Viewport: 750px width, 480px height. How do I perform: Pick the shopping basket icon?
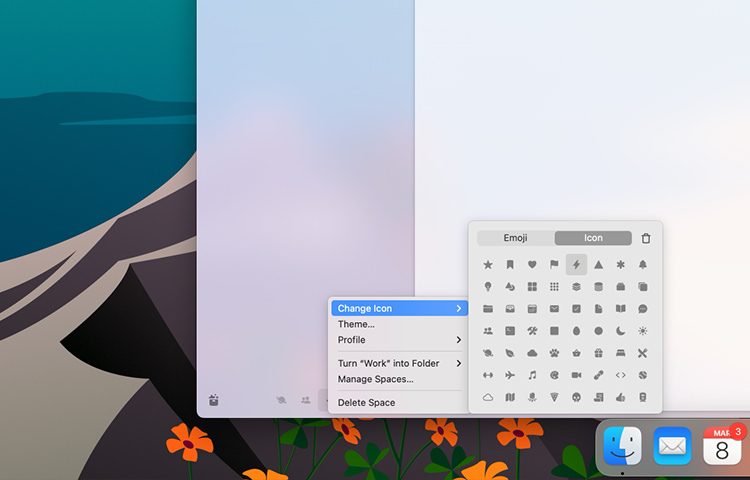[x=576, y=353]
